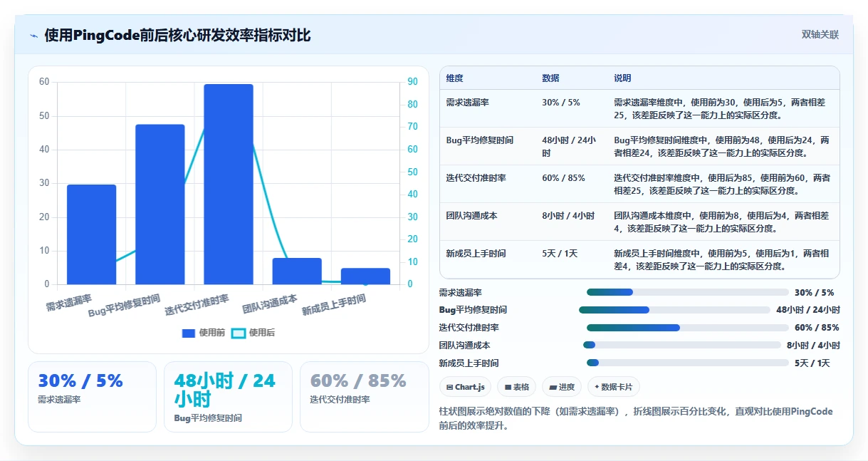This screenshot has height=461, width=868.
Task: Open the 60% / 85% 迭代交付准时率 card
Action: [365, 397]
